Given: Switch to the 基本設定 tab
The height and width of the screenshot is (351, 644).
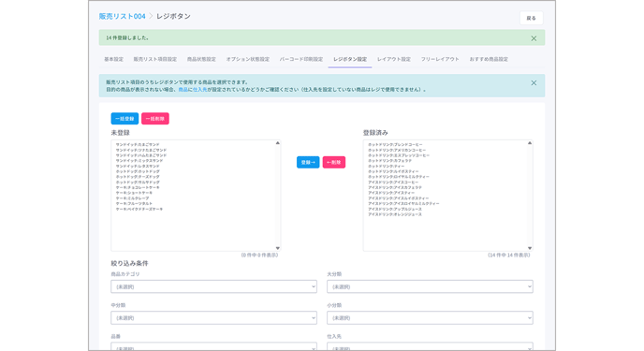Looking at the screenshot, I should [114, 59].
